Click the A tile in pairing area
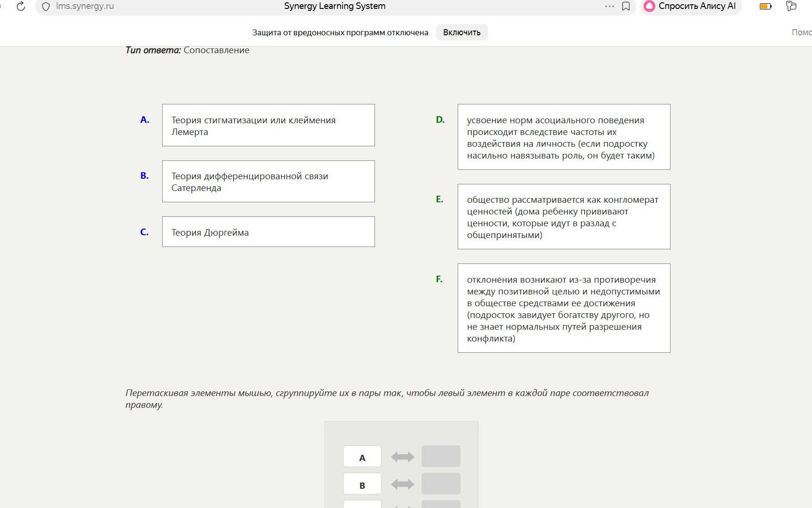 pos(362,457)
